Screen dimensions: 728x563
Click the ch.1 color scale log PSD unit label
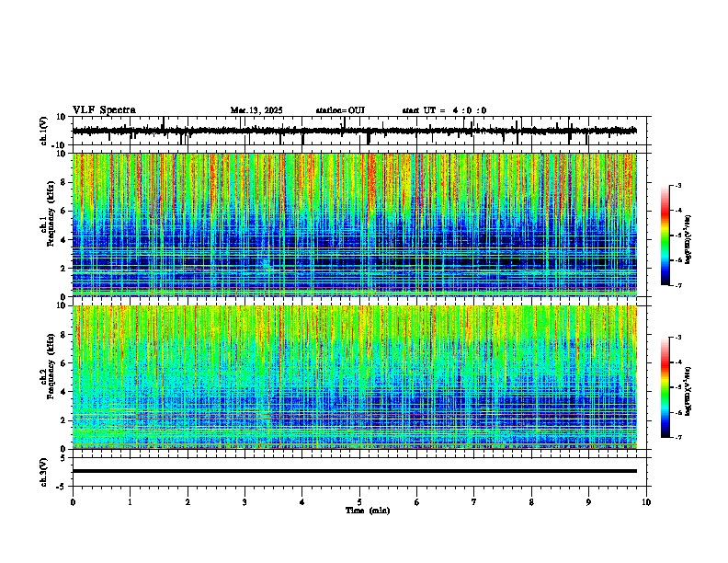pyautogui.click(x=688, y=240)
